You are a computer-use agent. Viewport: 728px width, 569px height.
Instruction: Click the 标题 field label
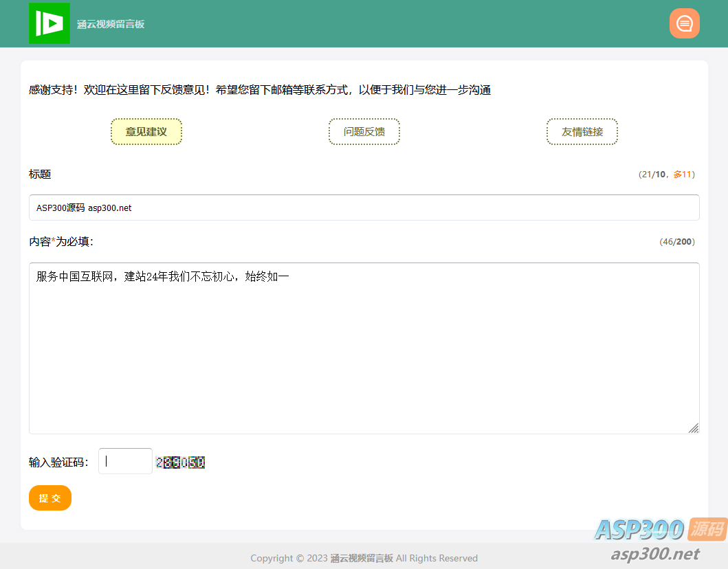(40, 175)
